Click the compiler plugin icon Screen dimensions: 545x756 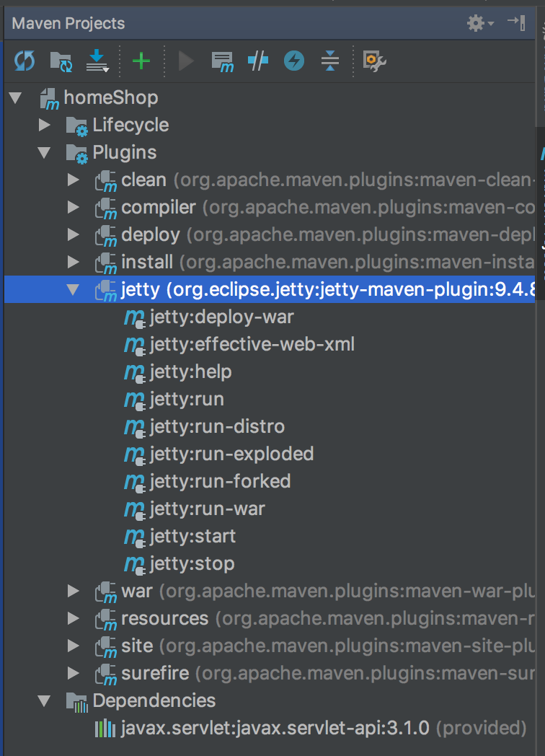105,208
